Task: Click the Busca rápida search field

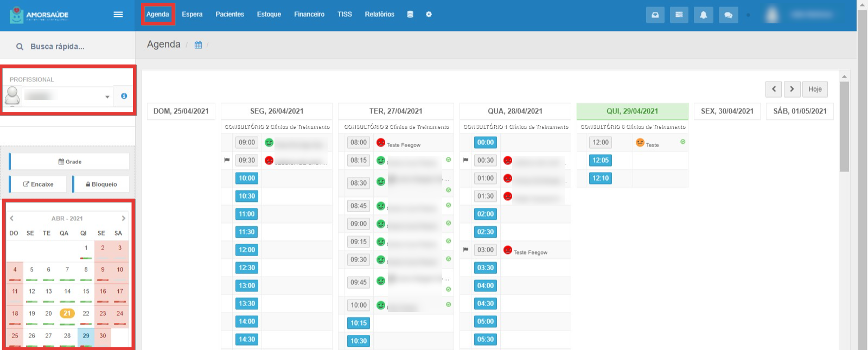Action: pyautogui.click(x=67, y=46)
